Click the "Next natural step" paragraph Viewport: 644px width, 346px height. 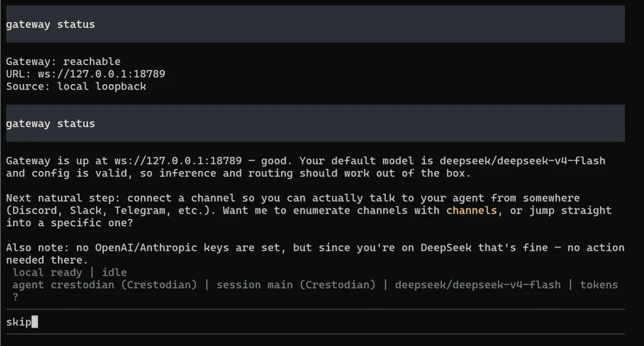click(309, 210)
